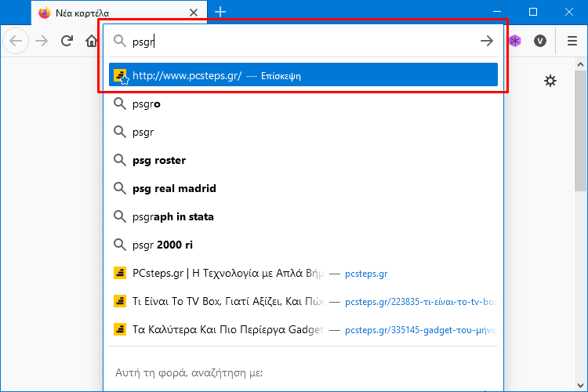Click the go arrow in address bar

click(487, 41)
